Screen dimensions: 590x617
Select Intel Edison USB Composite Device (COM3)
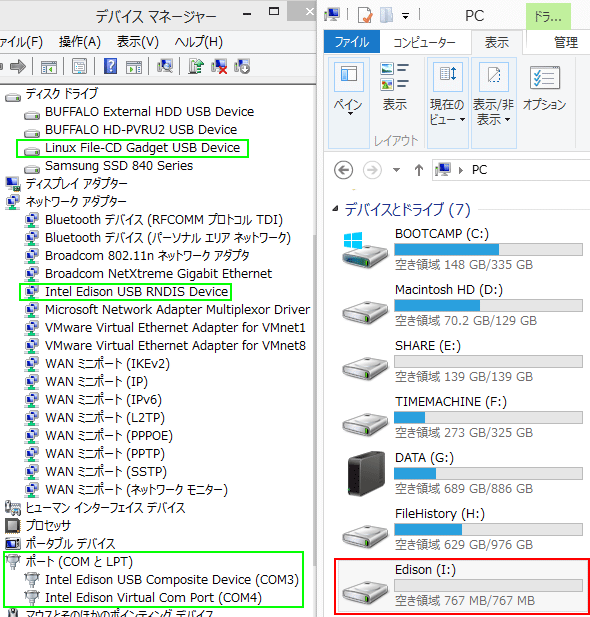[x=172, y=580]
